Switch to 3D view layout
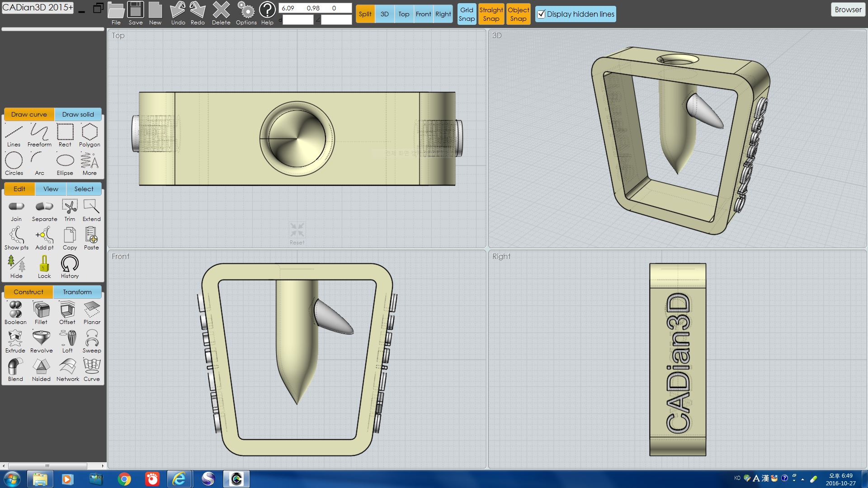Viewport: 868px width, 488px height. click(385, 14)
